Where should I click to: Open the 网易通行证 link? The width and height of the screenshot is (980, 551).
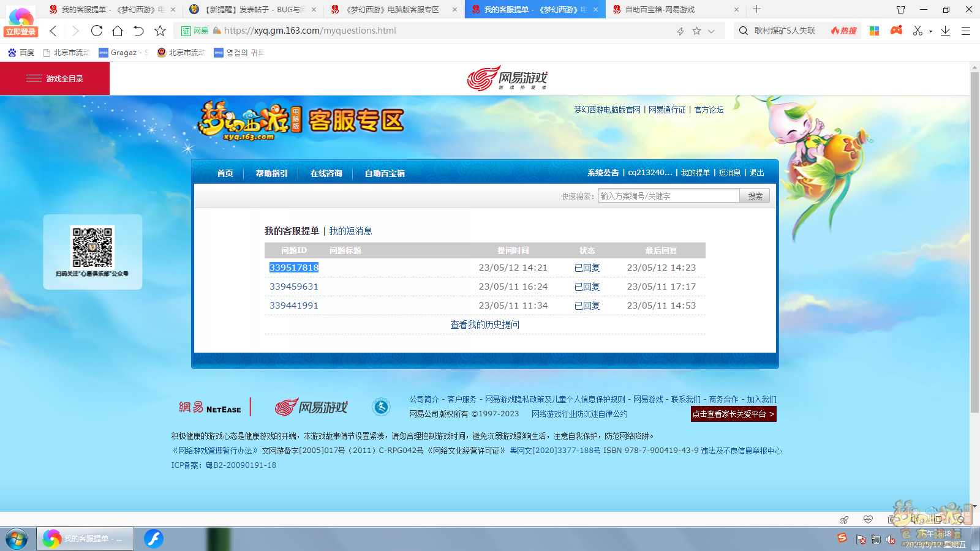(667, 110)
